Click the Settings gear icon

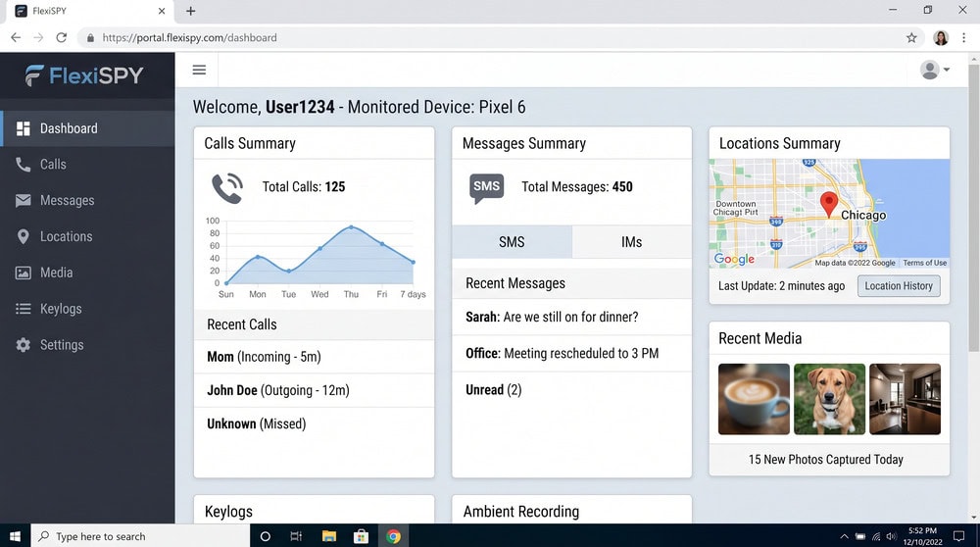coord(24,344)
